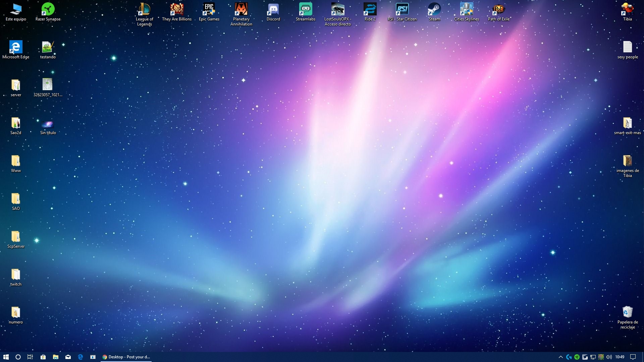Open the Action Center notifications
This screenshot has width=644, height=362.
[x=633, y=357]
